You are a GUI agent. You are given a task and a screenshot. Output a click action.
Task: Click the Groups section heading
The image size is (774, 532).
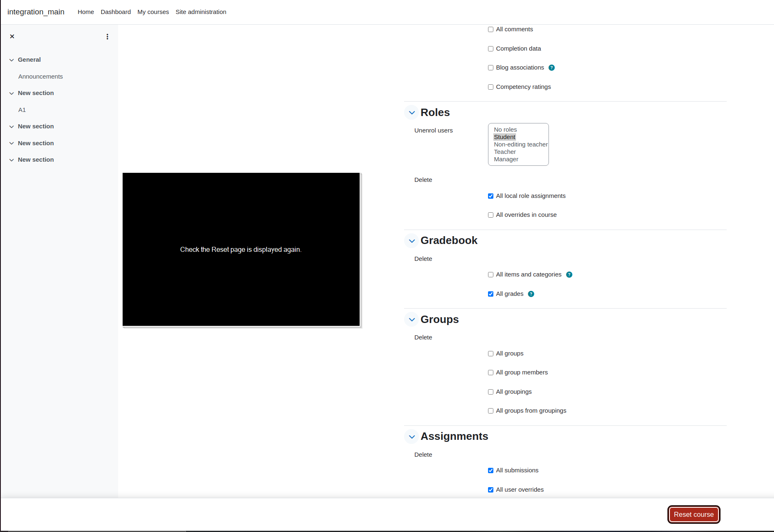[x=439, y=320]
